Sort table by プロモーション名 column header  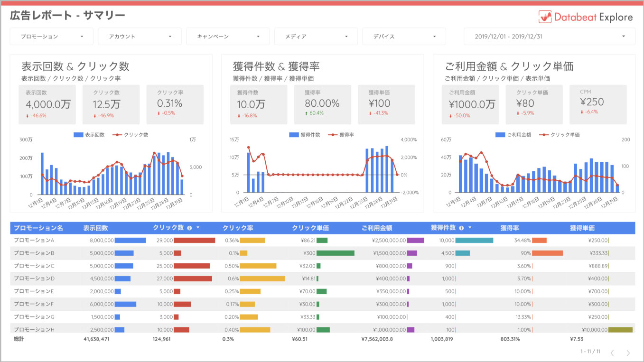tap(38, 228)
